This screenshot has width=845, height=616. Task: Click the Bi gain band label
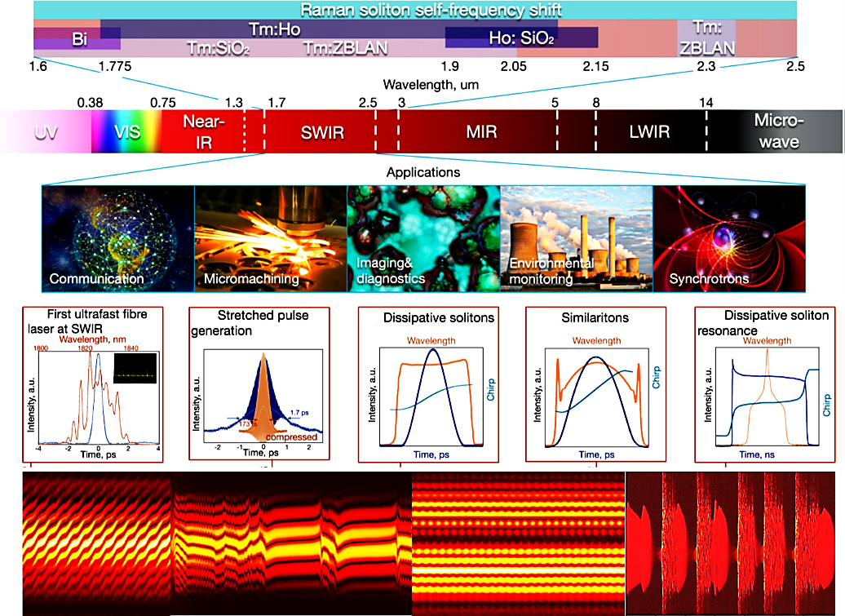coord(78,38)
